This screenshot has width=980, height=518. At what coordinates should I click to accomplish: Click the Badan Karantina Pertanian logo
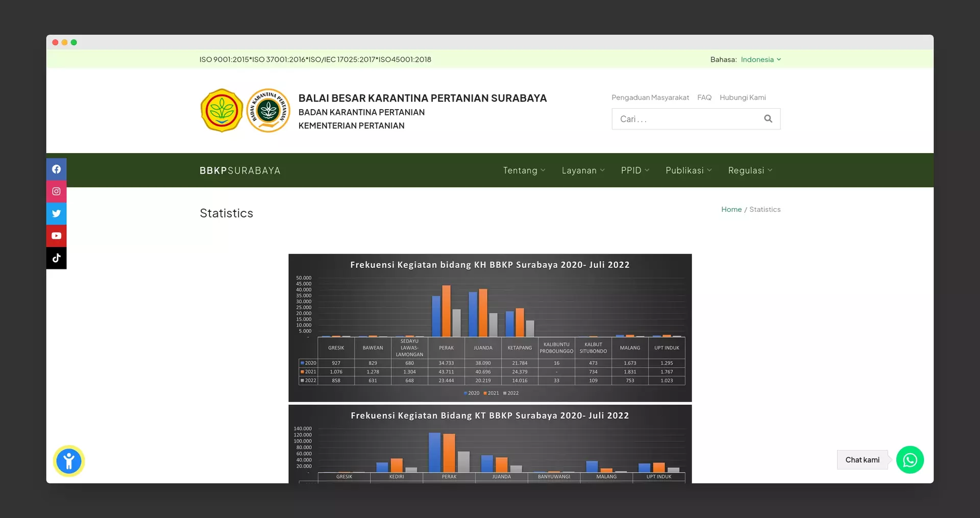tap(268, 111)
